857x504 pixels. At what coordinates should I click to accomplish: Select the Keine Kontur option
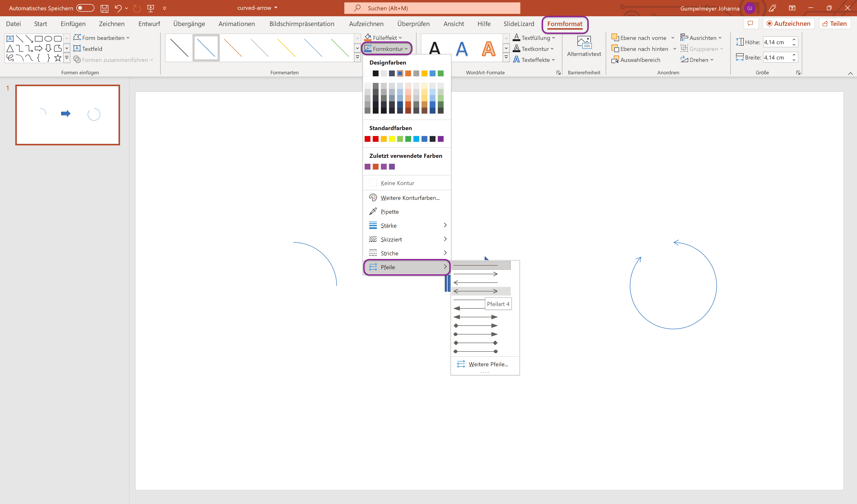[x=397, y=183]
